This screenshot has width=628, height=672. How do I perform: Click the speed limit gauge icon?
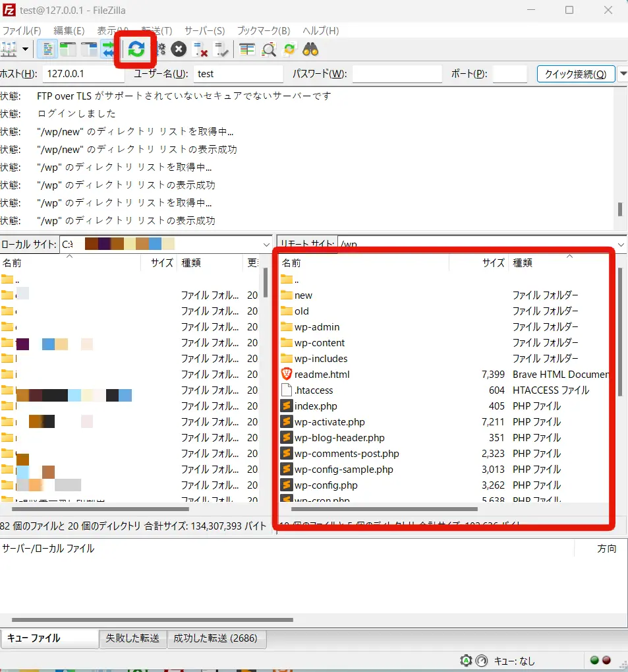(481, 660)
